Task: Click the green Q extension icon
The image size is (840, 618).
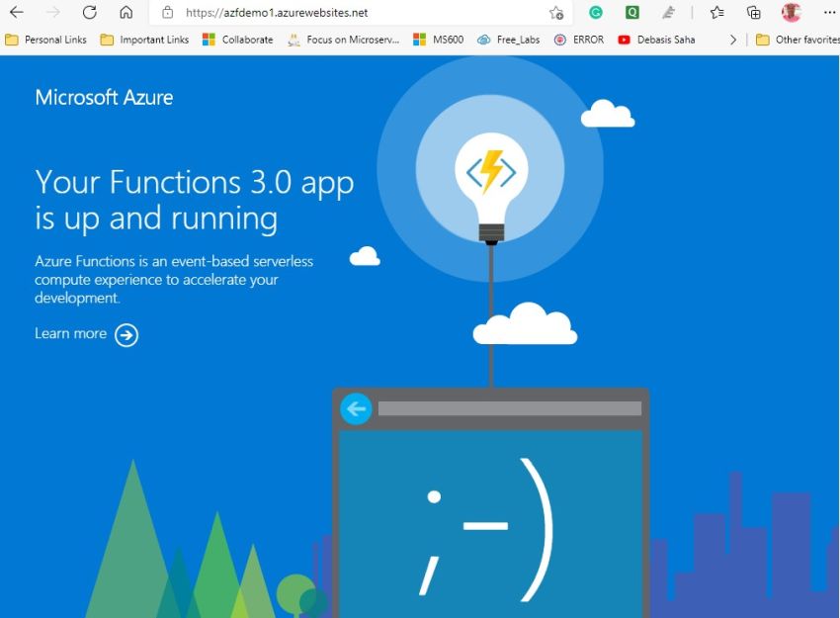Action: [632, 12]
